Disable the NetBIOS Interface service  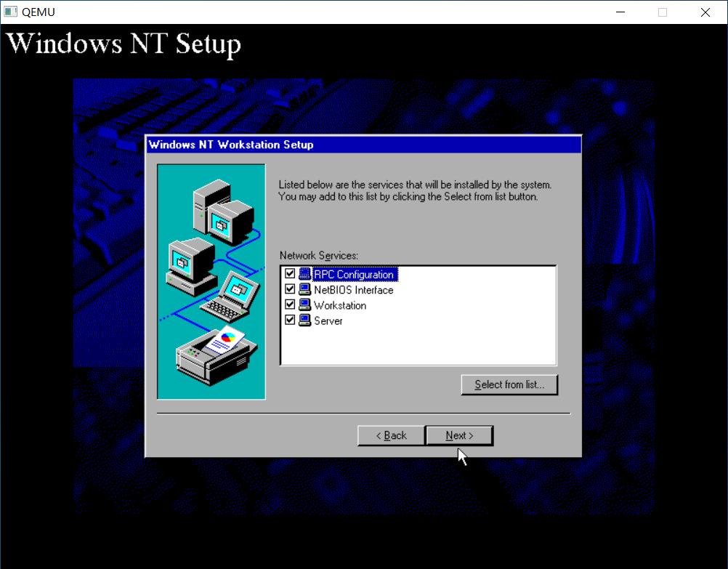pyautogui.click(x=289, y=289)
